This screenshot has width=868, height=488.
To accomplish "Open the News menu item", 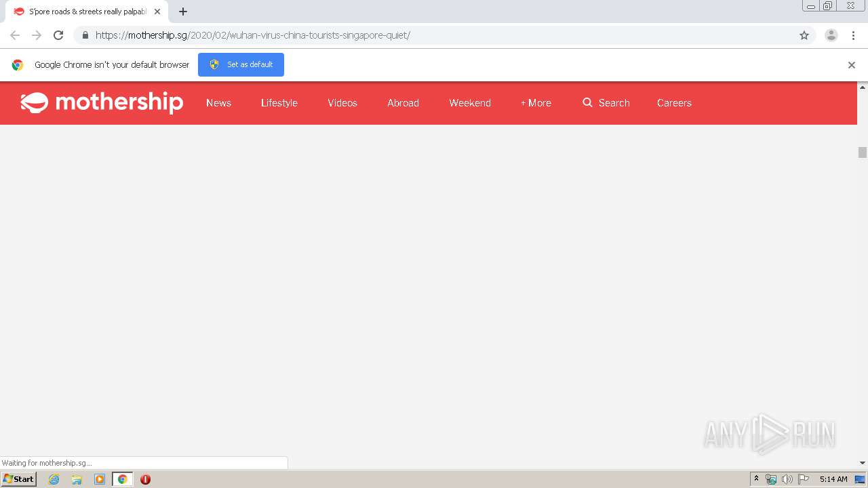I will pos(218,103).
